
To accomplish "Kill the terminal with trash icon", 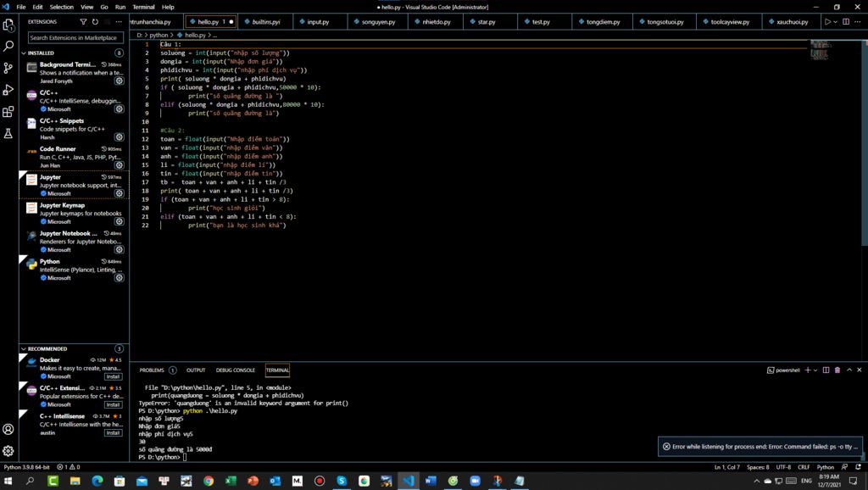I will [x=837, y=370].
